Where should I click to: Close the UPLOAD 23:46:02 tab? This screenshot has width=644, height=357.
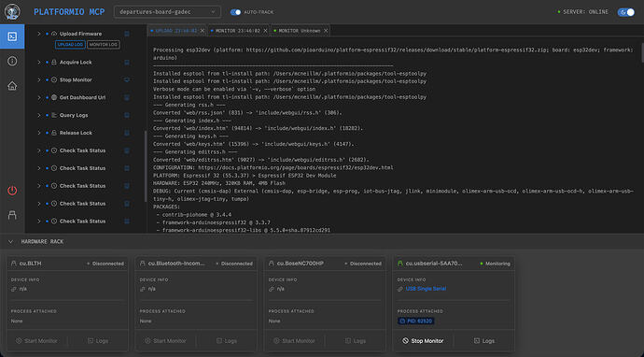coord(203,31)
